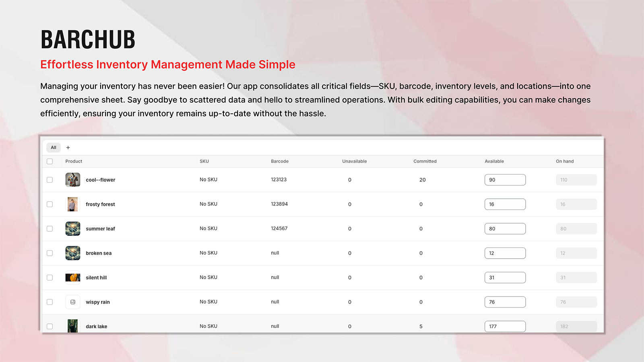The height and width of the screenshot is (362, 644).
Task: Open the dark lake product name
Action: pyautogui.click(x=96, y=327)
